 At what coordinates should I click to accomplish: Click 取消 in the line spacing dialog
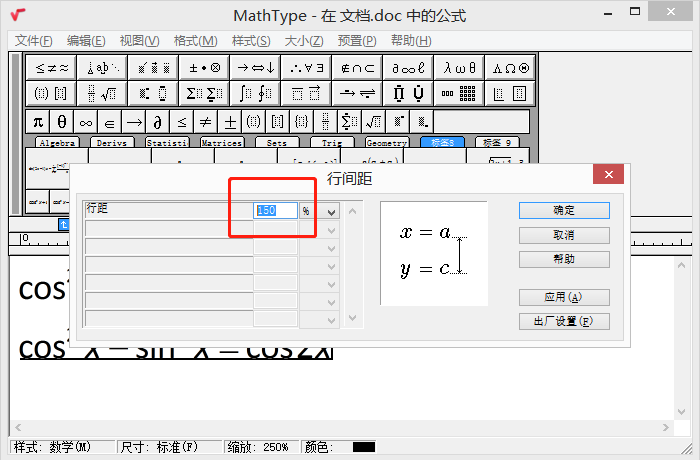point(564,235)
